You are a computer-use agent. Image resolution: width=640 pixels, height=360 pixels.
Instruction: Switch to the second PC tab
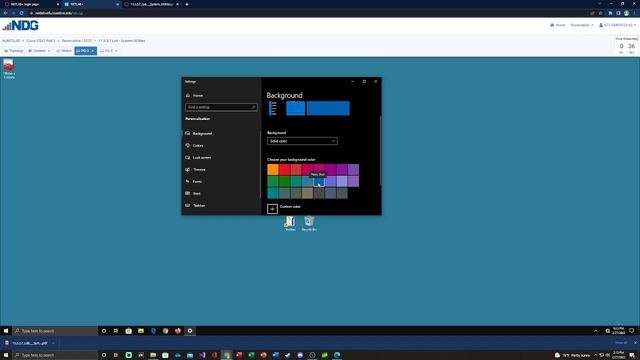coord(109,51)
